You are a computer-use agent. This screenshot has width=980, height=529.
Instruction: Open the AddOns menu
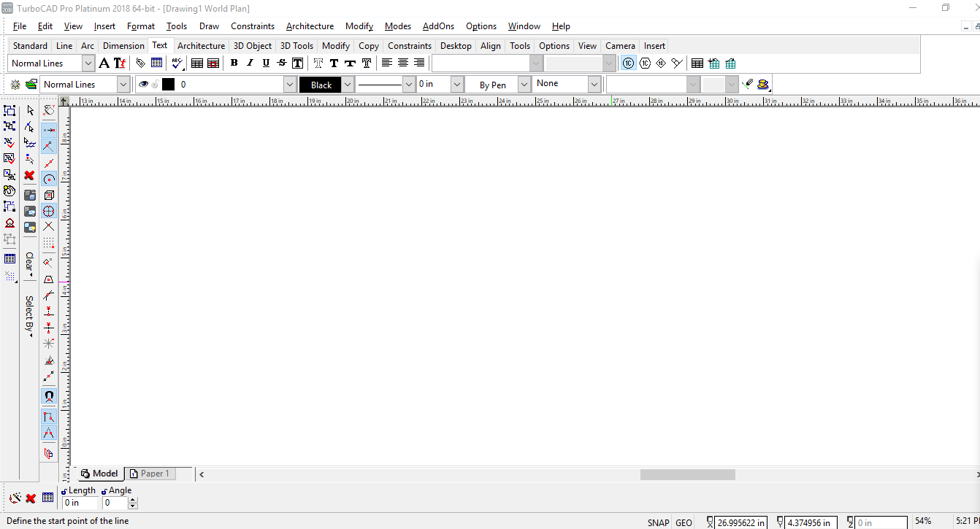tap(438, 26)
